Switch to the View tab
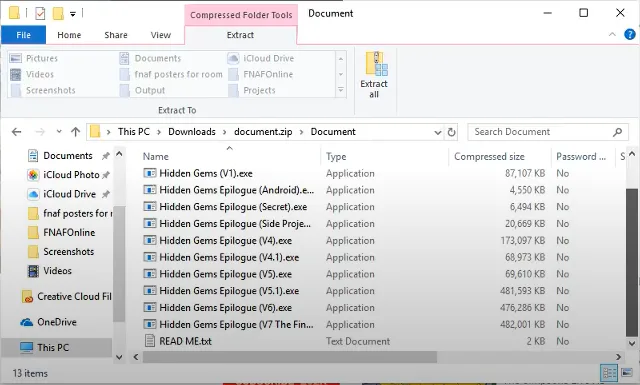 click(x=161, y=35)
